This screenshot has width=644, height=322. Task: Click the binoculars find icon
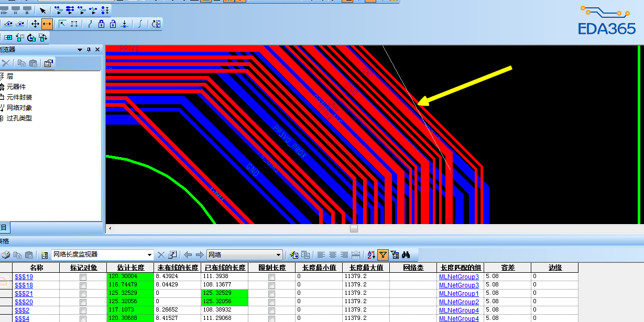click(406, 255)
